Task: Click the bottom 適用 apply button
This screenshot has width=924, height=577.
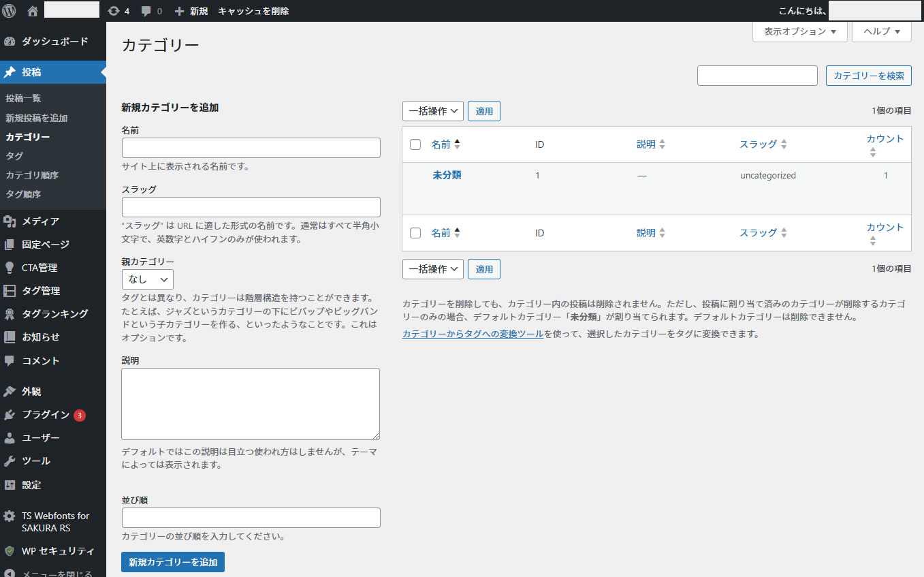Action: point(484,269)
